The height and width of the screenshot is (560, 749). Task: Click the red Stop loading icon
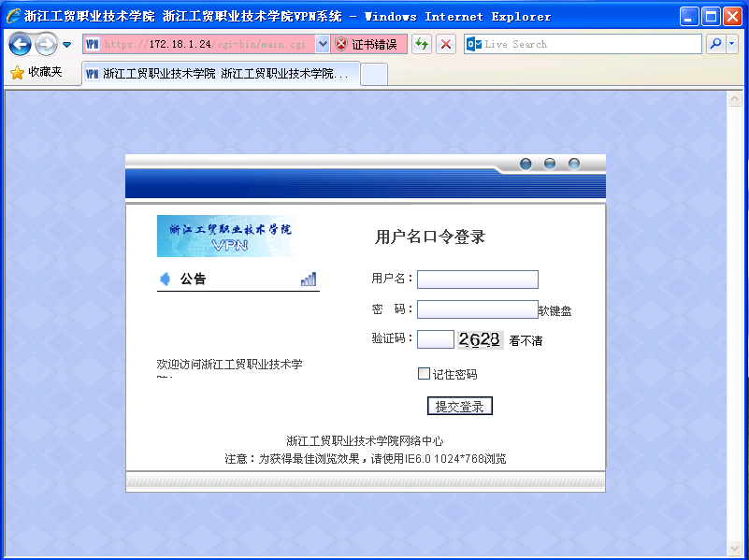click(446, 44)
